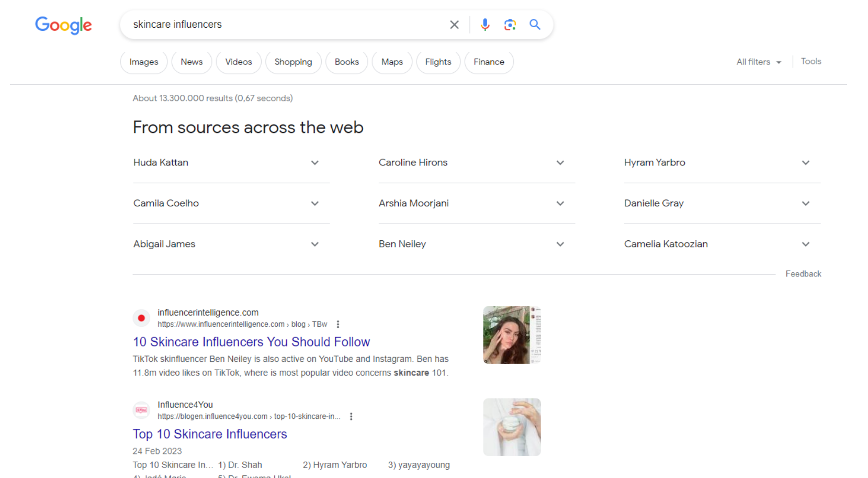868x478 pixels.
Task: Switch to Videos results tab
Action: (x=239, y=62)
